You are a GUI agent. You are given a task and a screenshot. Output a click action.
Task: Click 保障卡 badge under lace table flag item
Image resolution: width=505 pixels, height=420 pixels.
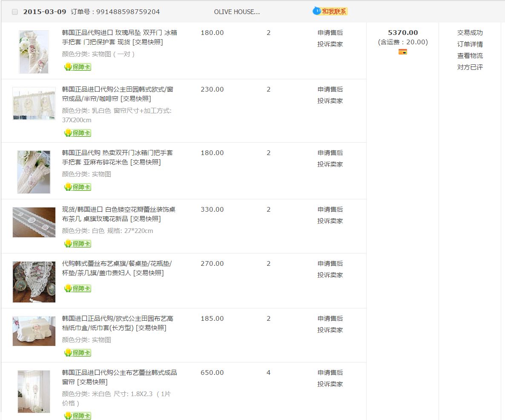(x=77, y=288)
